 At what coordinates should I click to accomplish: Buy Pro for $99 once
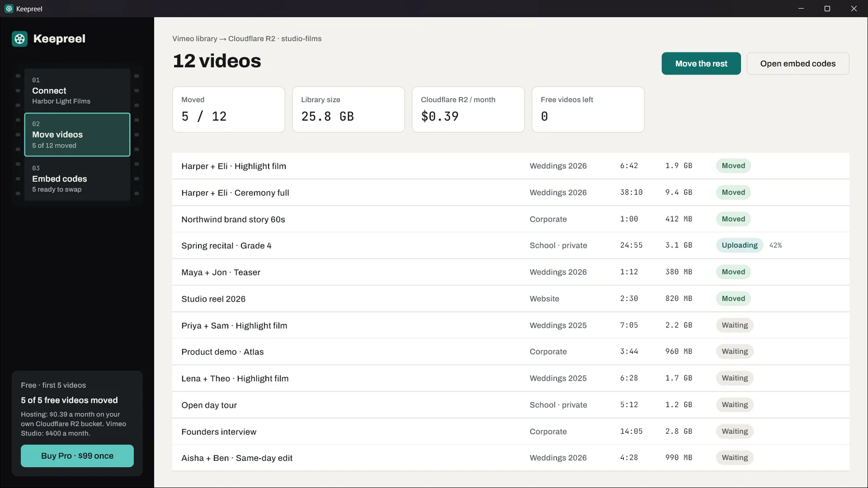[x=77, y=456]
